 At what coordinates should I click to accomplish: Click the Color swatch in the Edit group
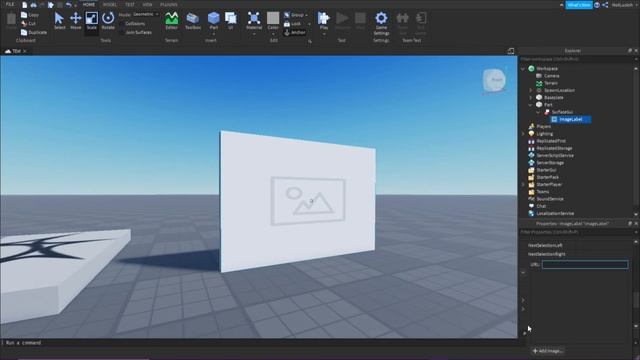coord(273,18)
